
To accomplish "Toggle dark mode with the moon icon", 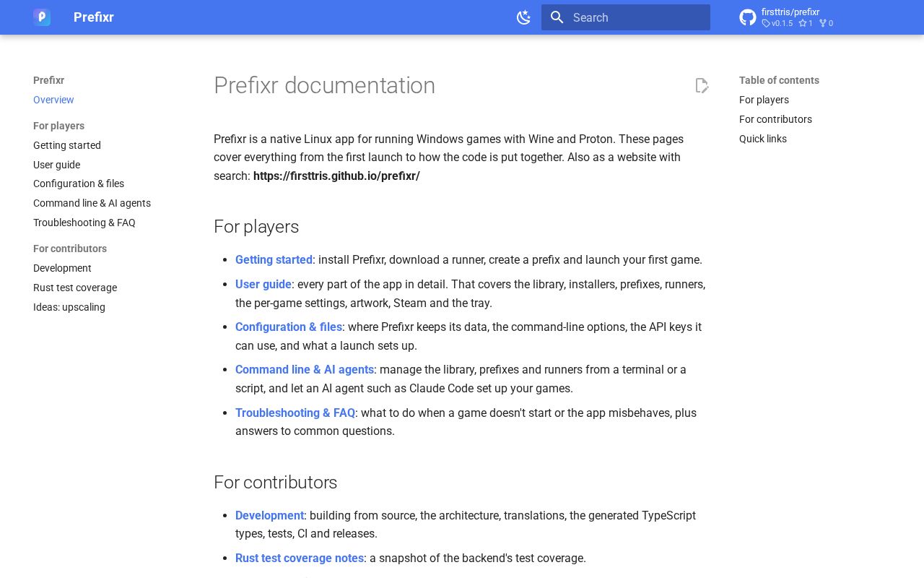I will (524, 17).
